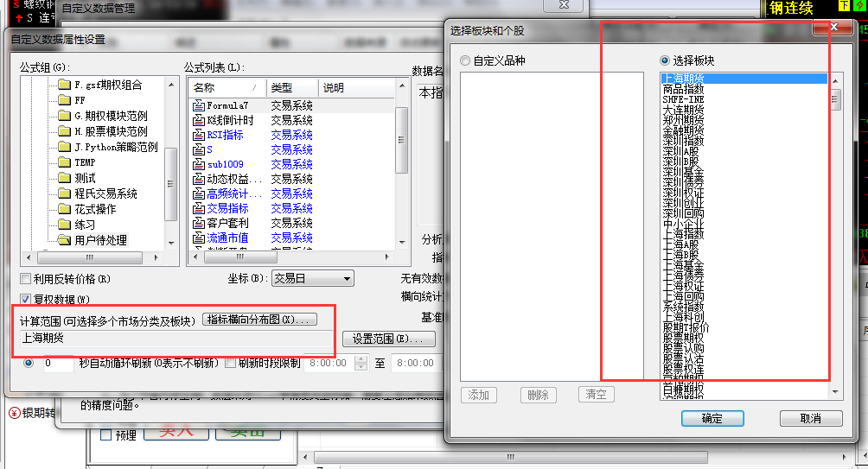Click the end time 8:00:00 field
Screen dimensions: 868x469
point(418,363)
